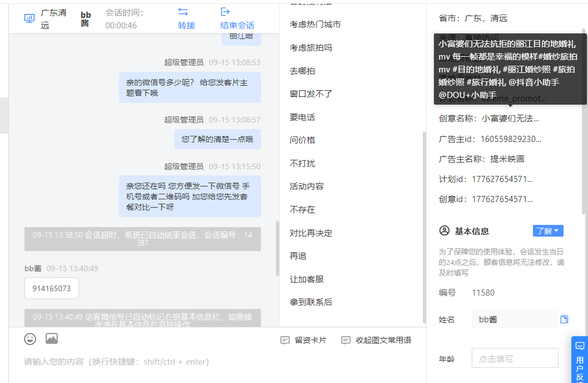Click the end session (结束会话) exit icon

(x=225, y=12)
